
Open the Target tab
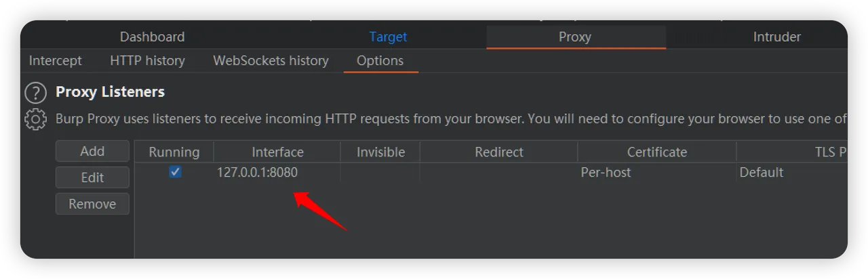pos(388,37)
